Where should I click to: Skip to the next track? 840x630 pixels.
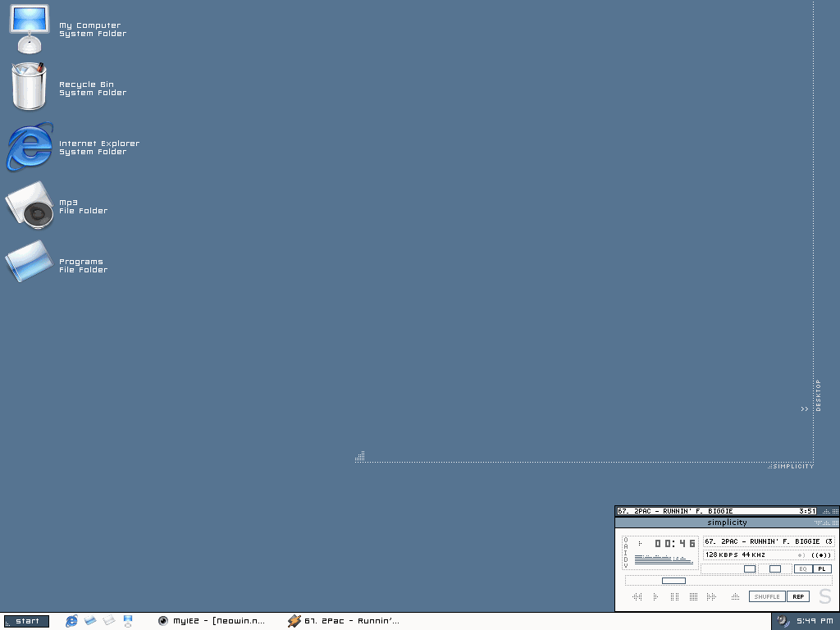click(711, 596)
